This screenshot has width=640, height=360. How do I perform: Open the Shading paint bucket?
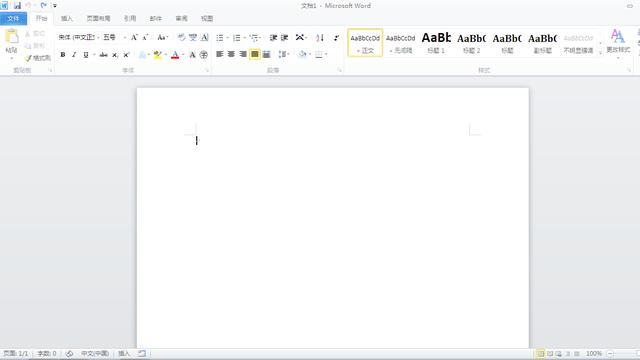[302, 54]
